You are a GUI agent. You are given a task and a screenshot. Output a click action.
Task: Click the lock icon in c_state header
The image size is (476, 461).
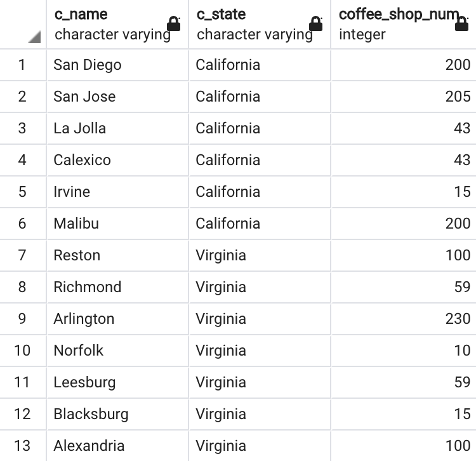pos(315,23)
